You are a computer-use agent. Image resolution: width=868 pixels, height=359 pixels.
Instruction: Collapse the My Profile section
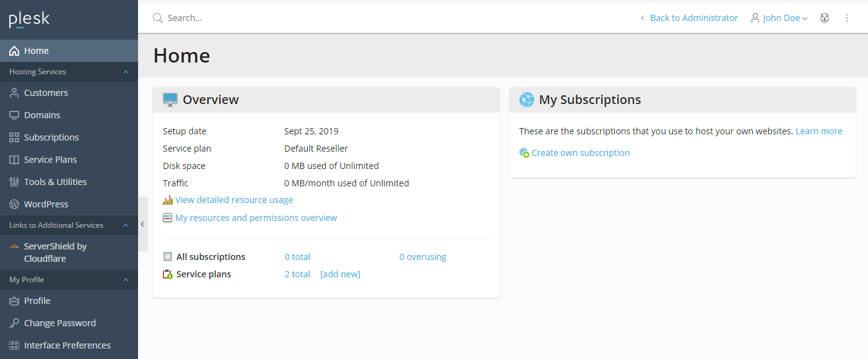(126, 280)
